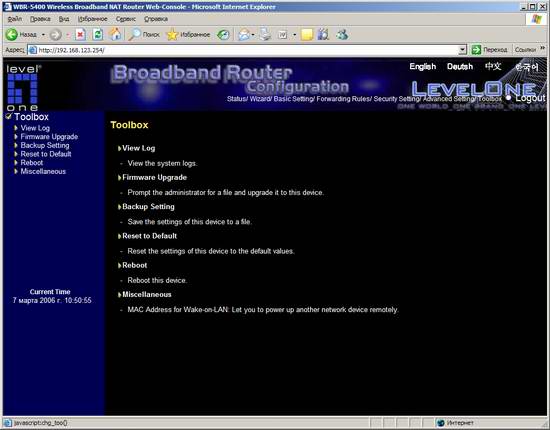Click the page icon in address bar
This screenshot has width=550, height=430.
click(x=33, y=50)
